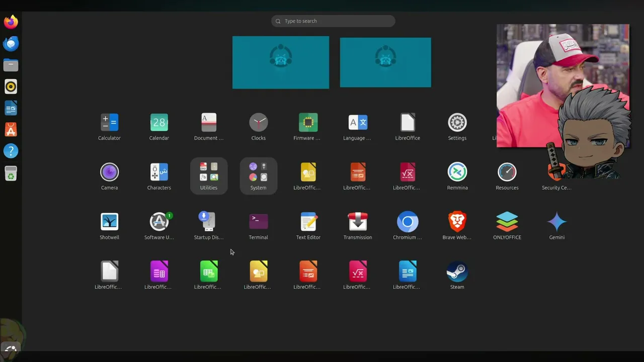The width and height of the screenshot is (644, 362).
Task: Open the Software Updater app
Action: click(159, 222)
